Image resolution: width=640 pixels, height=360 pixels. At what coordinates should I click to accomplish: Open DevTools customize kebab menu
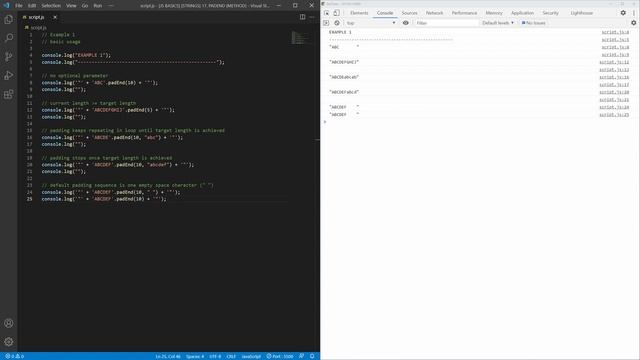tap(634, 13)
